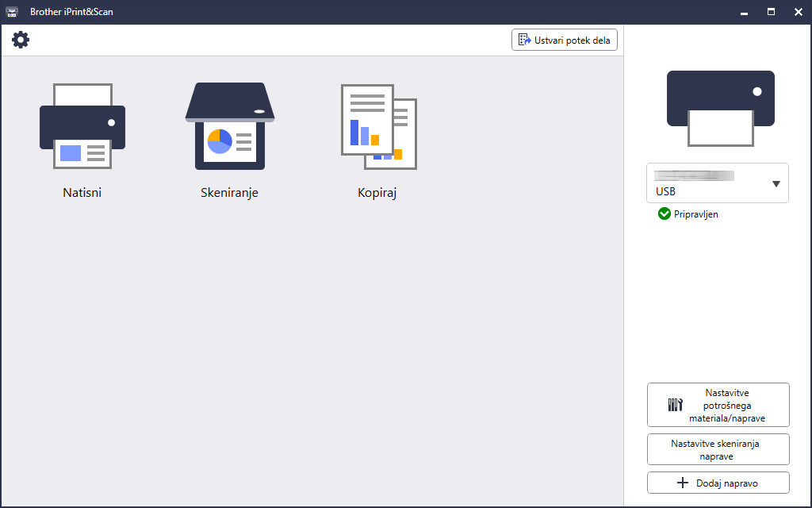The height and width of the screenshot is (508, 812).
Task: Close the Brother iPrint&Scan window
Action: (798, 11)
